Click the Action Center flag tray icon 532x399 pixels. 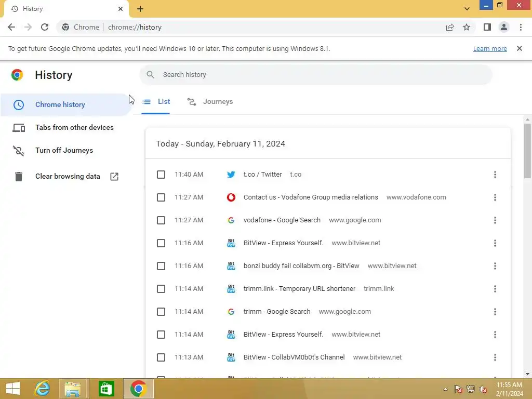(458, 389)
